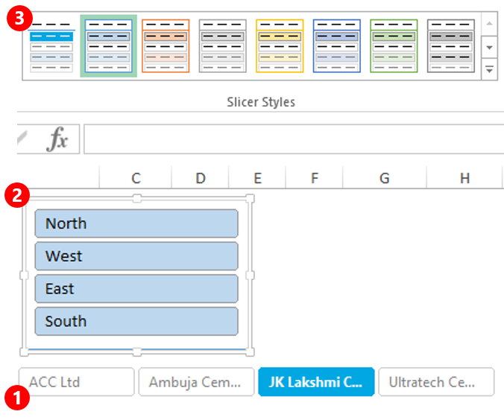Expand the Slicer Styles gallery
Image resolution: width=504 pixels, height=420 pixels.
(489, 69)
